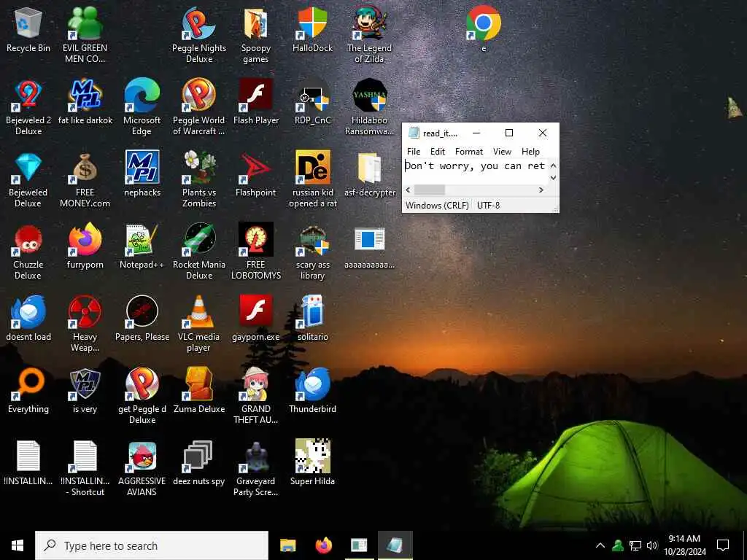The width and height of the screenshot is (747, 560).
Task: Launch VLC media player cone icon
Action: pos(199,324)
